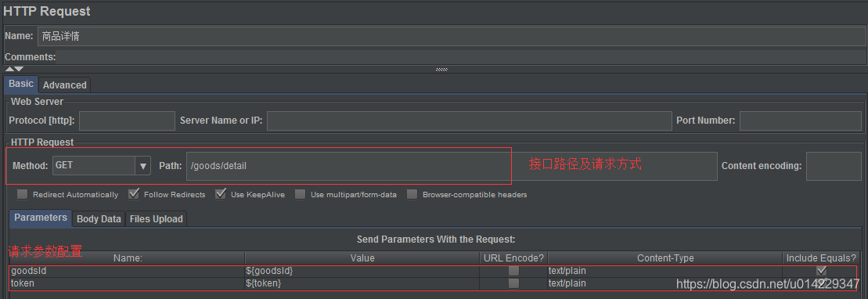This screenshot has height=299, width=868.
Task: Click text/plain cell in token row
Action: click(x=665, y=283)
